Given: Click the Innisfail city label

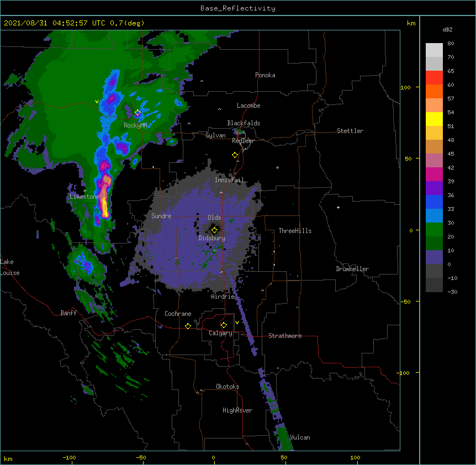Looking at the screenshot, I should click(229, 180).
